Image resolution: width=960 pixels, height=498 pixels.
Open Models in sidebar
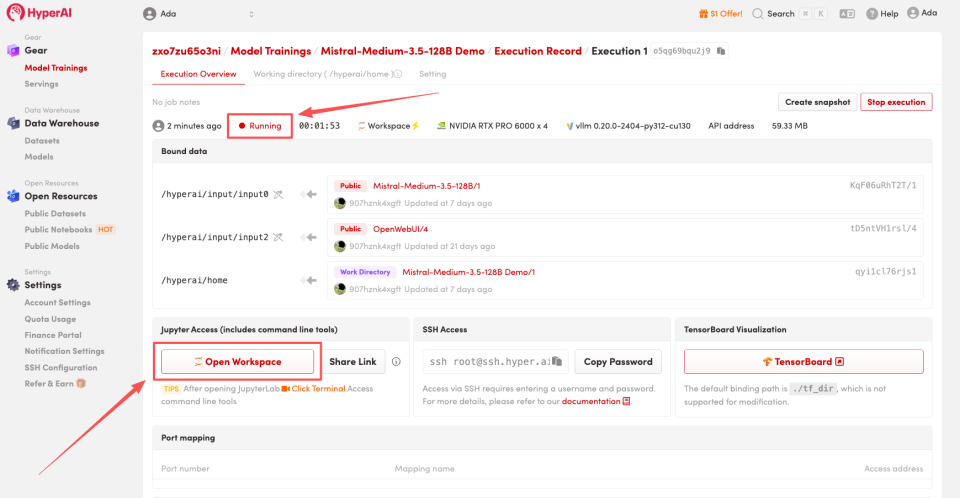coord(39,156)
